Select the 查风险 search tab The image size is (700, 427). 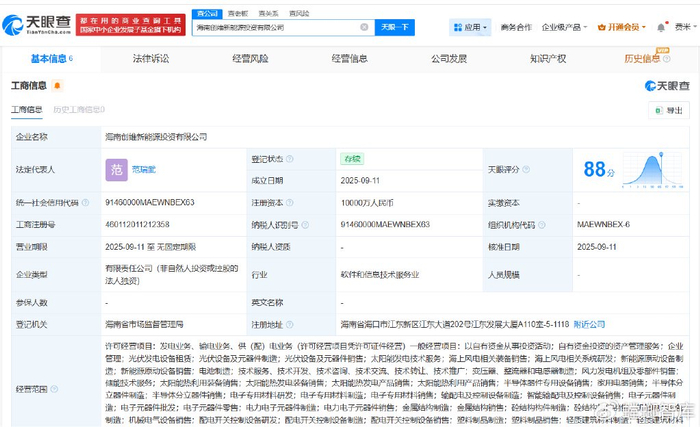(299, 13)
